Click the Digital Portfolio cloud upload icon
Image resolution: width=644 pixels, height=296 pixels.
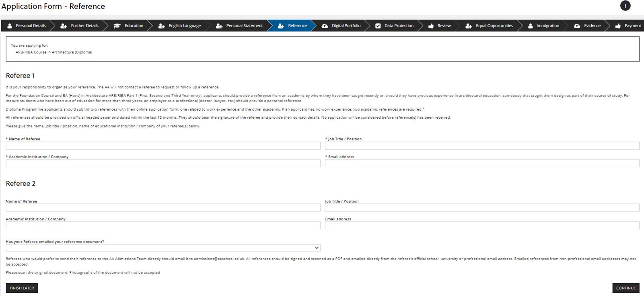tap(325, 26)
